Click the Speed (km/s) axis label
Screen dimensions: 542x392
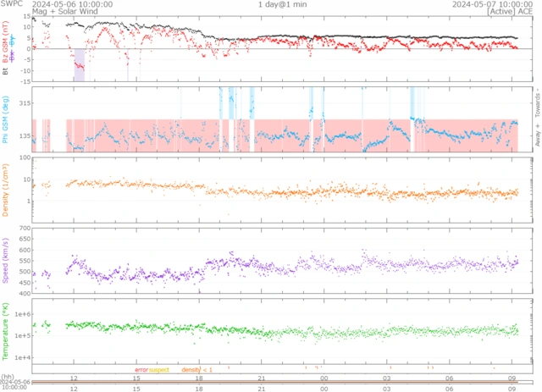pyautogui.click(x=7, y=260)
